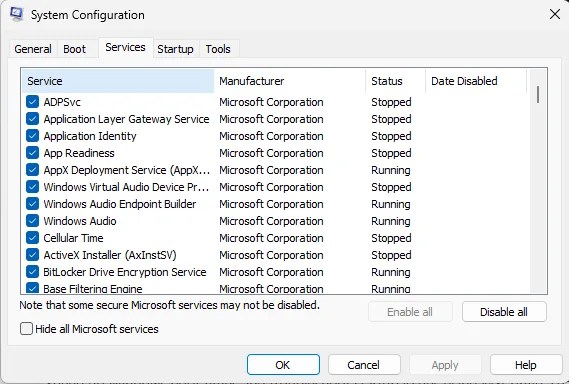The height and width of the screenshot is (384, 569).
Task: Click the Cancel button
Action: (x=364, y=365)
